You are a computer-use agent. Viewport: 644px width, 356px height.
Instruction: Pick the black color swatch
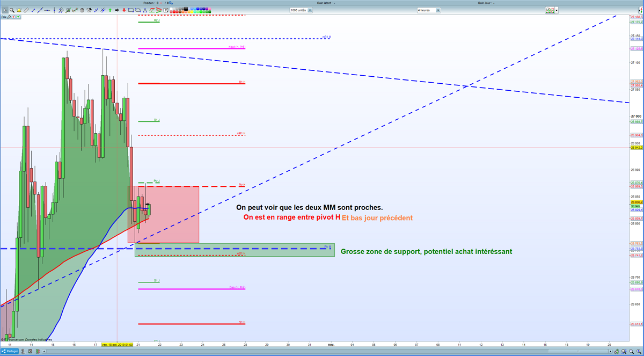coord(186,9)
